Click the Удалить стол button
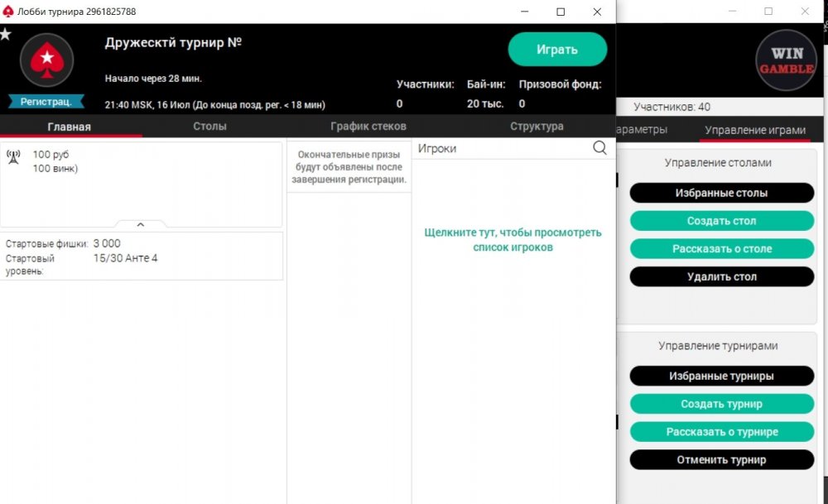 (x=721, y=276)
